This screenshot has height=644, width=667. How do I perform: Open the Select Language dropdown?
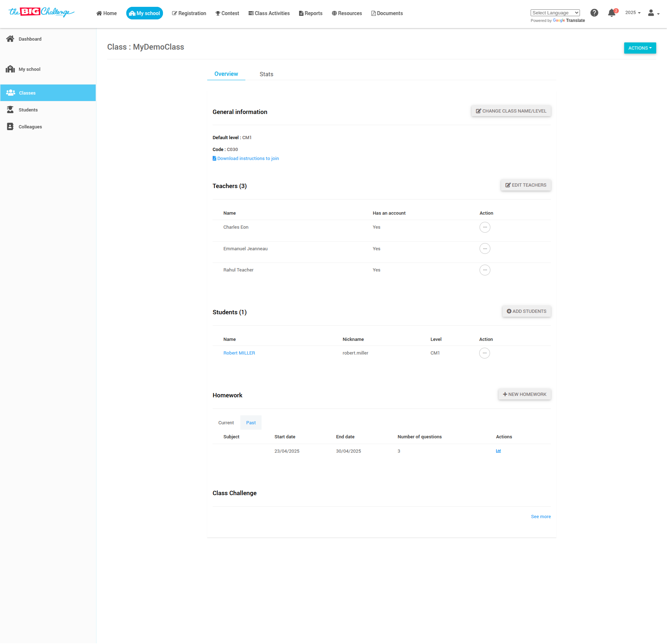coord(555,13)
